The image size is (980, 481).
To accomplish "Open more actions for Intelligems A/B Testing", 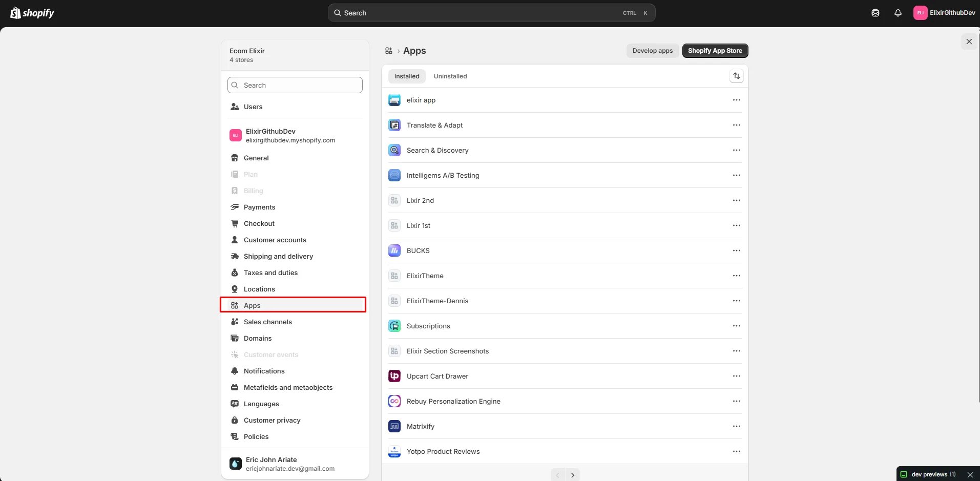I will pyautogui.click(x=737, y=175).
